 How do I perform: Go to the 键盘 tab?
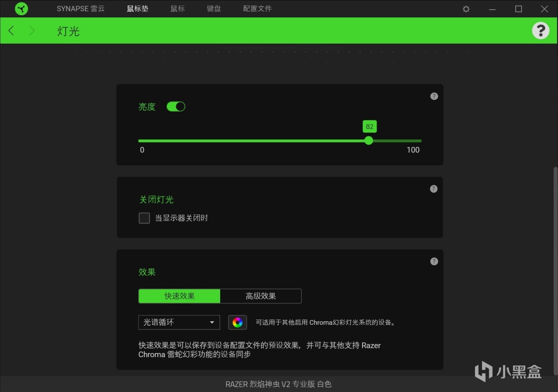pos(214,9)
